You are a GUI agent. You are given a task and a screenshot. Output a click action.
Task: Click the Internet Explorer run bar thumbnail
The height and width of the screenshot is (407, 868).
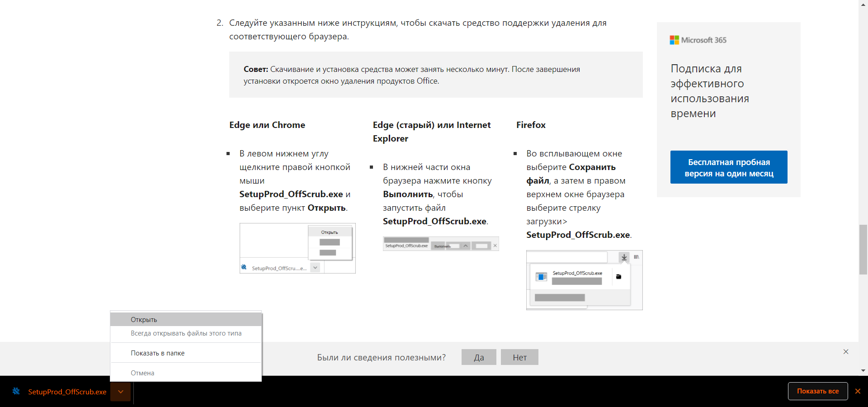[441, 244]
